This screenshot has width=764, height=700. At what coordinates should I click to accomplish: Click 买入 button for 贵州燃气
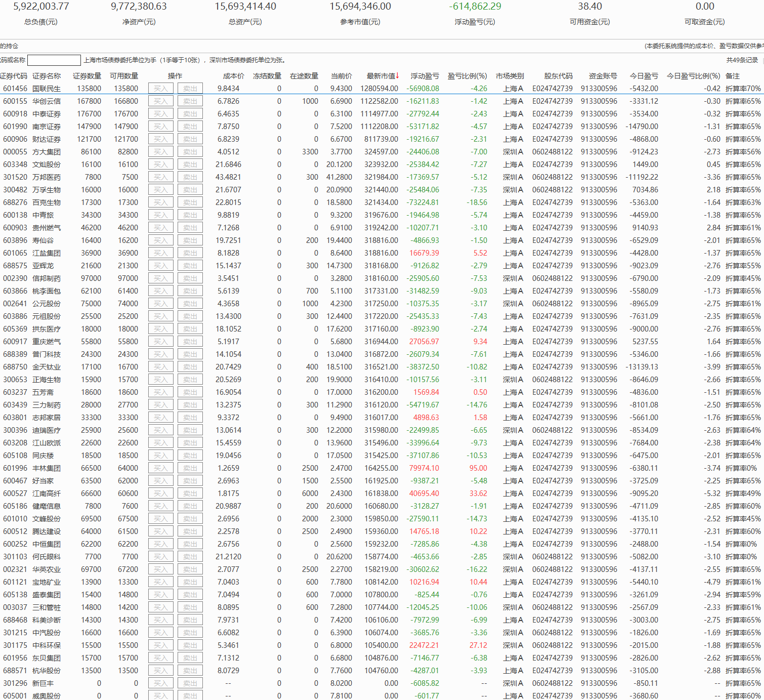click(x=161, y=228)
